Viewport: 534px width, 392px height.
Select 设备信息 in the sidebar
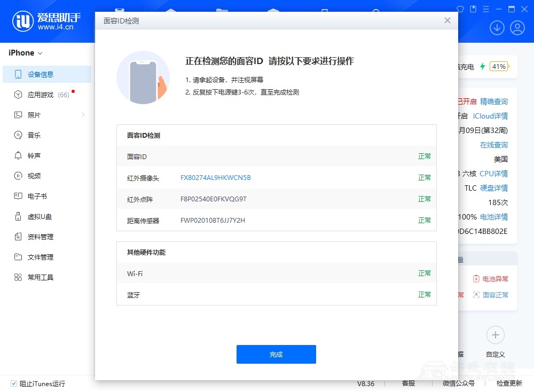41,74
